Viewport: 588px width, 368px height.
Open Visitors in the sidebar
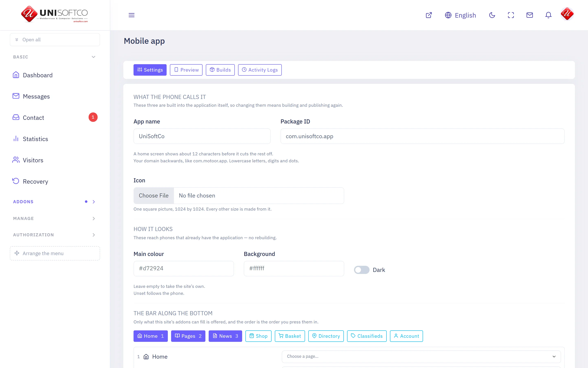coord(55,160)
